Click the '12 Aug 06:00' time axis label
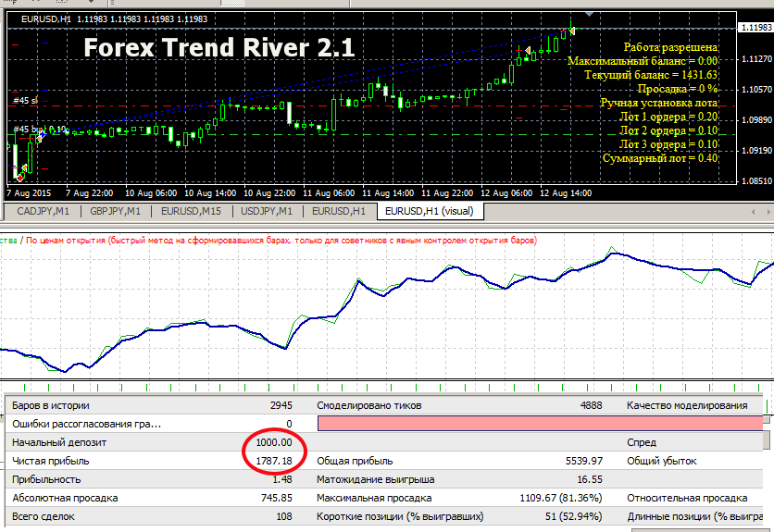 click(x=506, y=193)
